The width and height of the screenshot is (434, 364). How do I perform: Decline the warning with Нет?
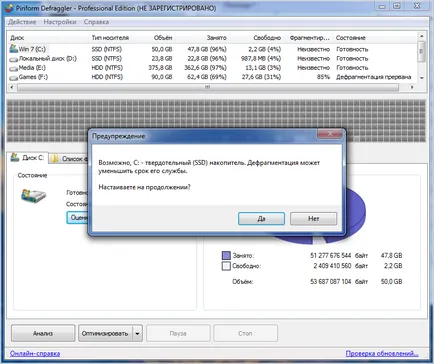313,219
